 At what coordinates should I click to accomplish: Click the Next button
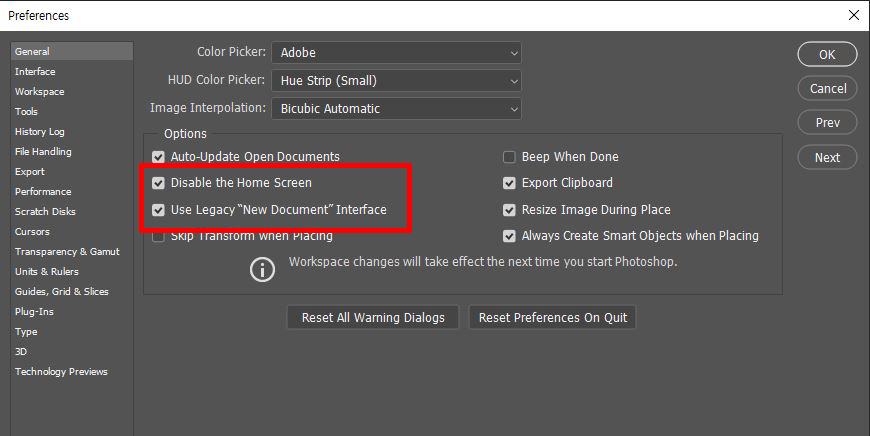click(827, 158)
